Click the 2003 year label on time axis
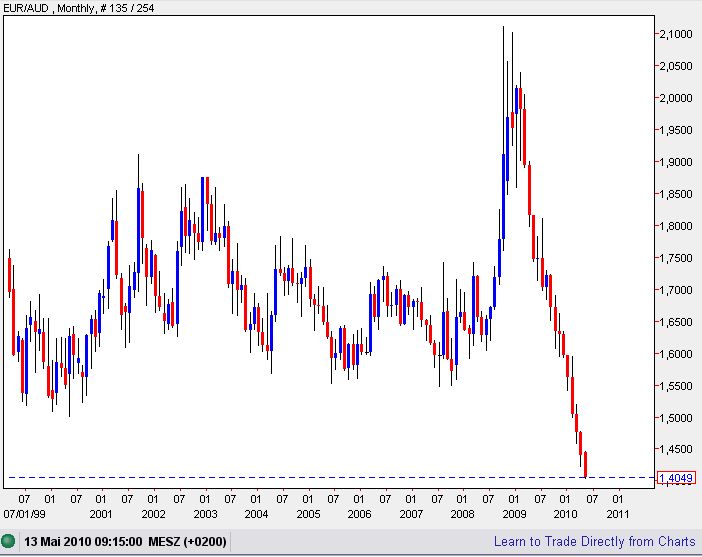 tap(205, 514)
